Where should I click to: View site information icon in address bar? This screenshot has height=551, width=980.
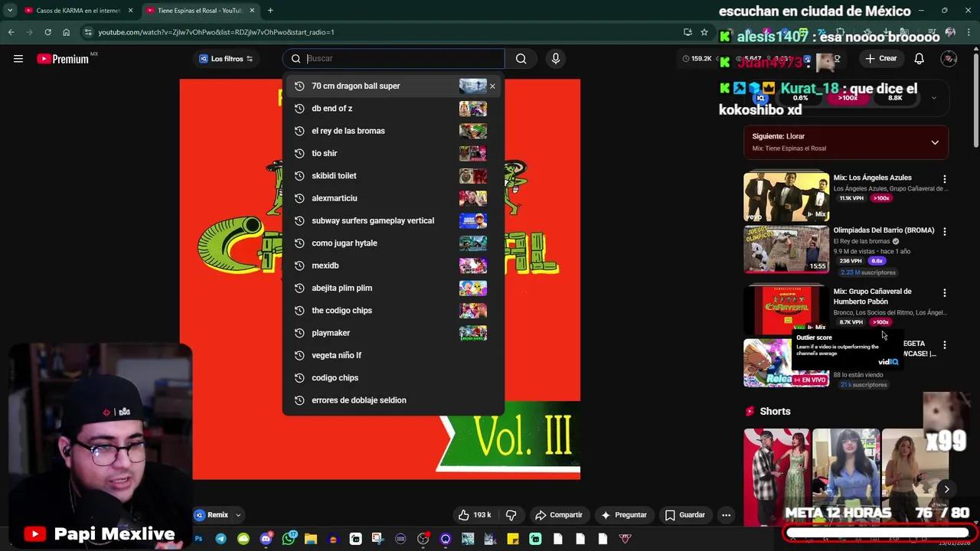tap(89, 32)
